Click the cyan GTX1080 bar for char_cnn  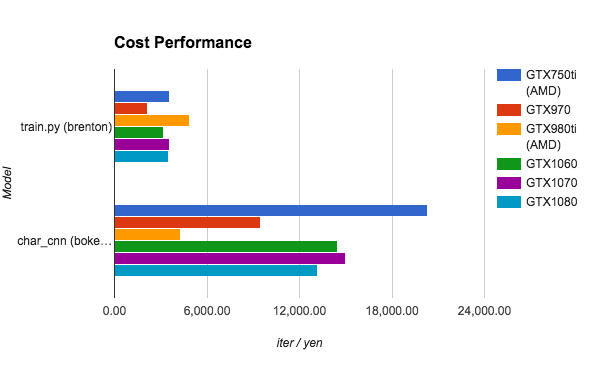pyautogui.click(x=216, y=271)
